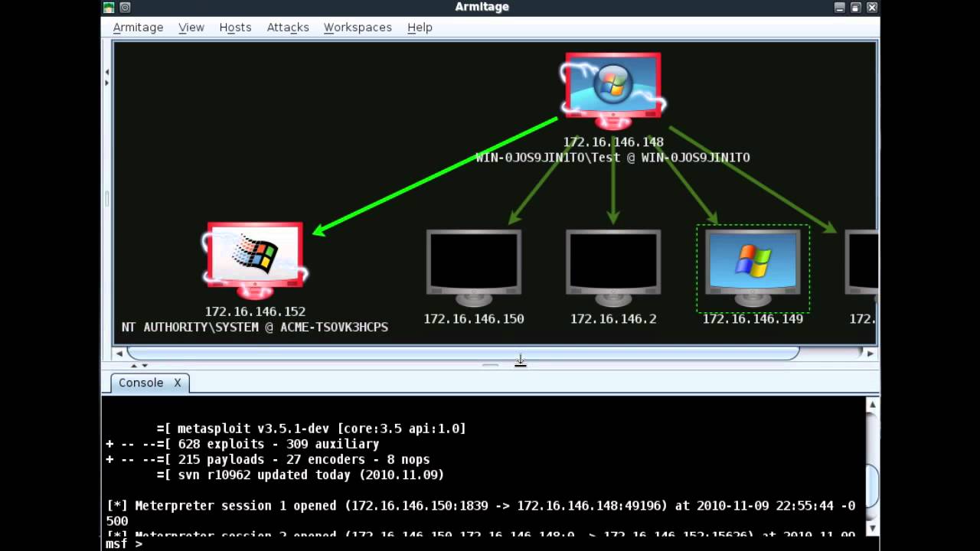Open the Hosts menu
The width and height of the screenshot is (980, 551).
[235, 27]
